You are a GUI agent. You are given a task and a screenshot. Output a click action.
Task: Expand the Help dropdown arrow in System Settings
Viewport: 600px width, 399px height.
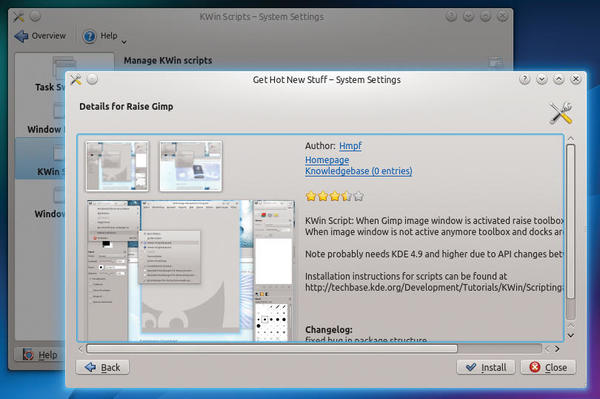pyautogui.click(x=124, y=42)
